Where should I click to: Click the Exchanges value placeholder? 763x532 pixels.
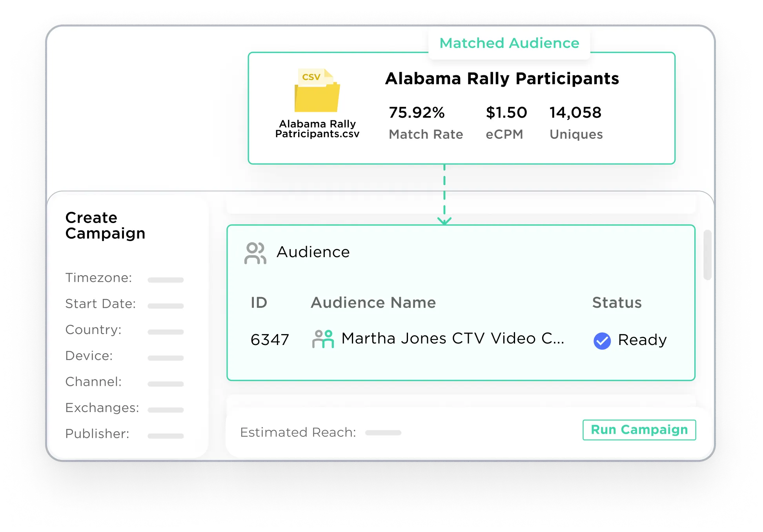(x=166, y=410)
